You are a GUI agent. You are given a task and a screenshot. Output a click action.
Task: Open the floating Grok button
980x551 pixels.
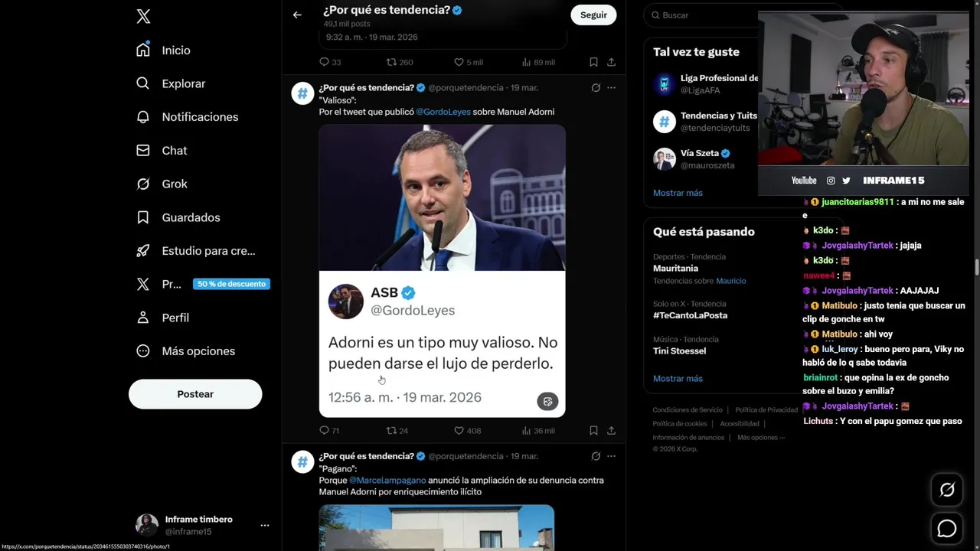(x=947, y=491)
